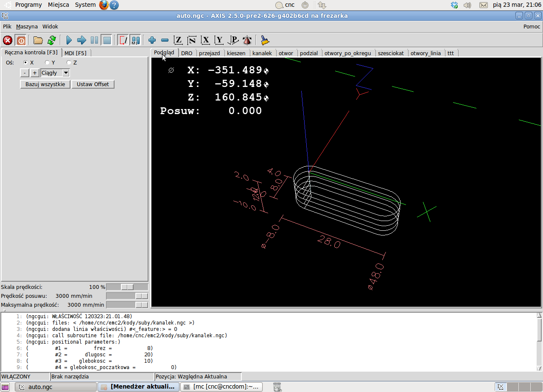Open the podzial tab
Image resolution: width=543 pixels, height=392 pixels.
[309, 53]
